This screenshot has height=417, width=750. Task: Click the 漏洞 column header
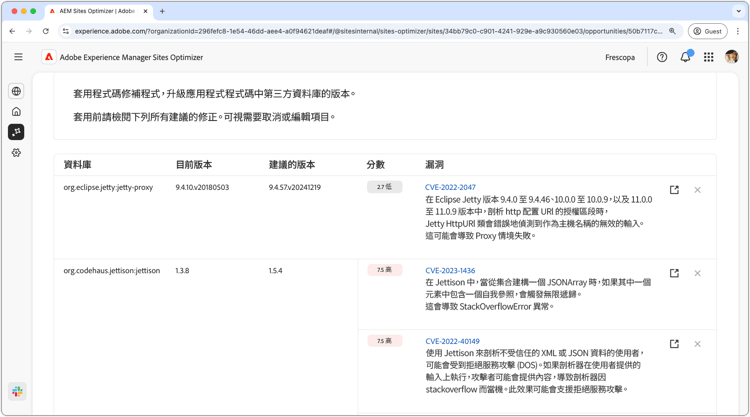tap(434, 165)
